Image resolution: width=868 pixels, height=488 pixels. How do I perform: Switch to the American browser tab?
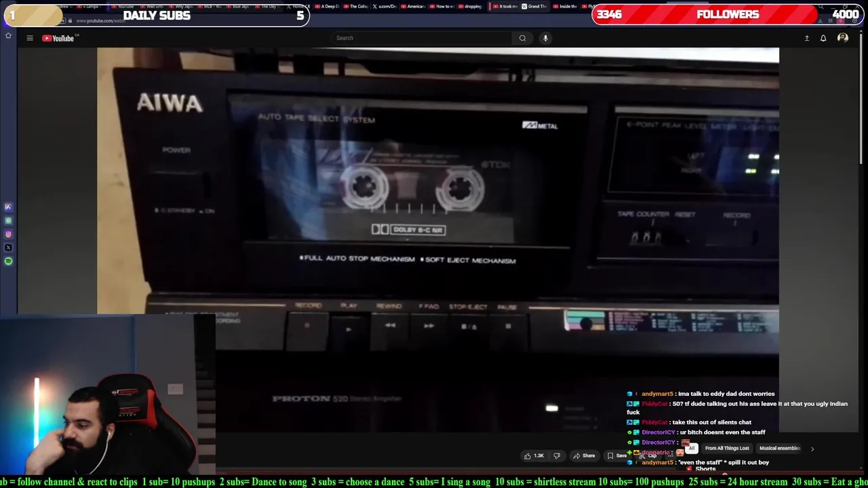coord(413,6)
